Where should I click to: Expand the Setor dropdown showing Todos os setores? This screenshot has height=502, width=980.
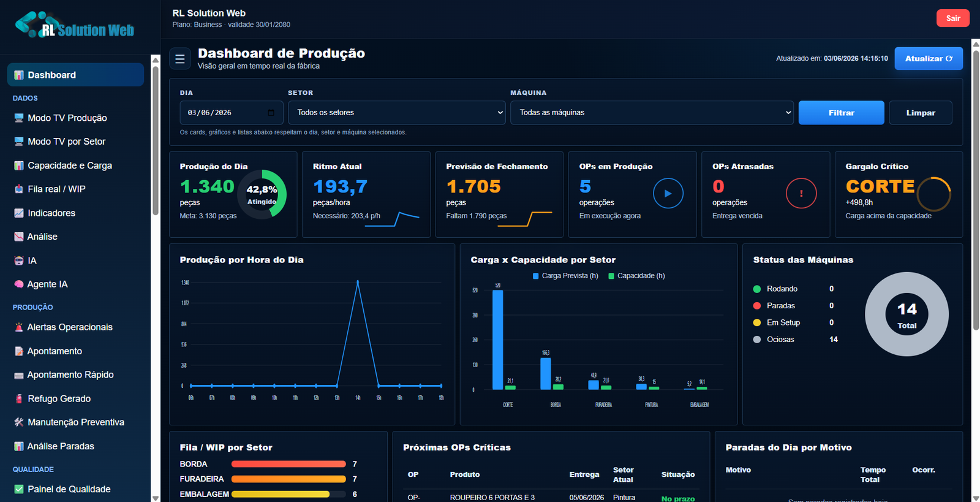397,113
